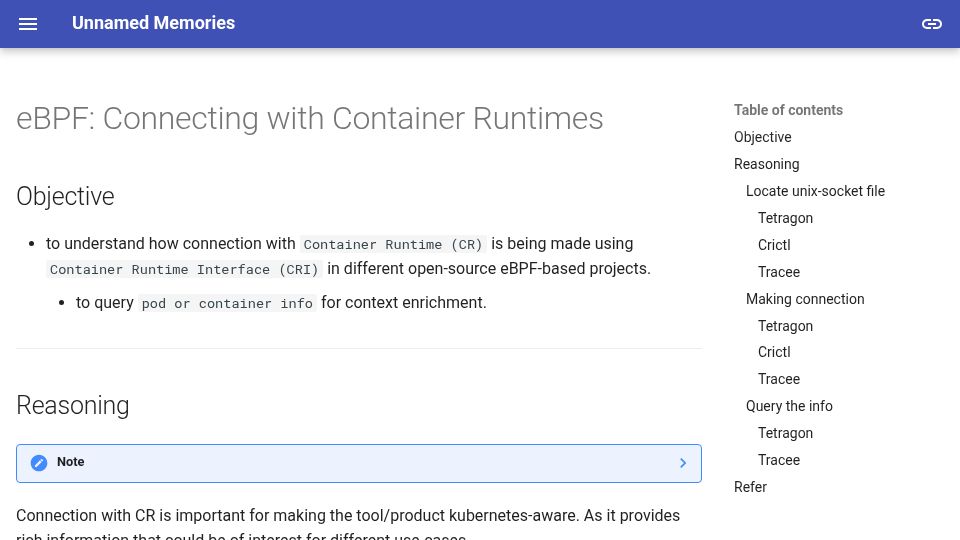Open the hamburger navigation menu

[28, 24]
